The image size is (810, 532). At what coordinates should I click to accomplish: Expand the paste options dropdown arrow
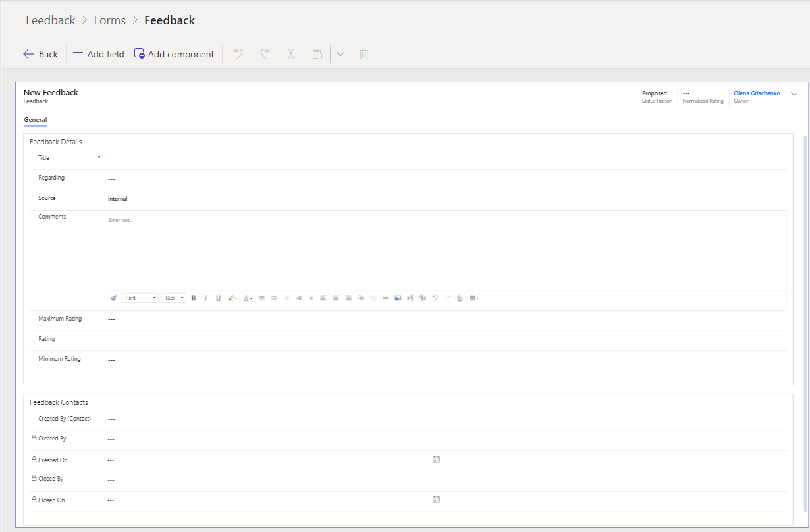click(x=340, y=54)
